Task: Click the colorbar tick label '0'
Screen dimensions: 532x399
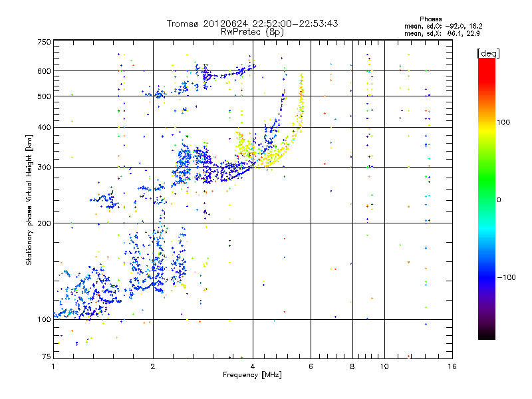Action: [x=498, y=200]
